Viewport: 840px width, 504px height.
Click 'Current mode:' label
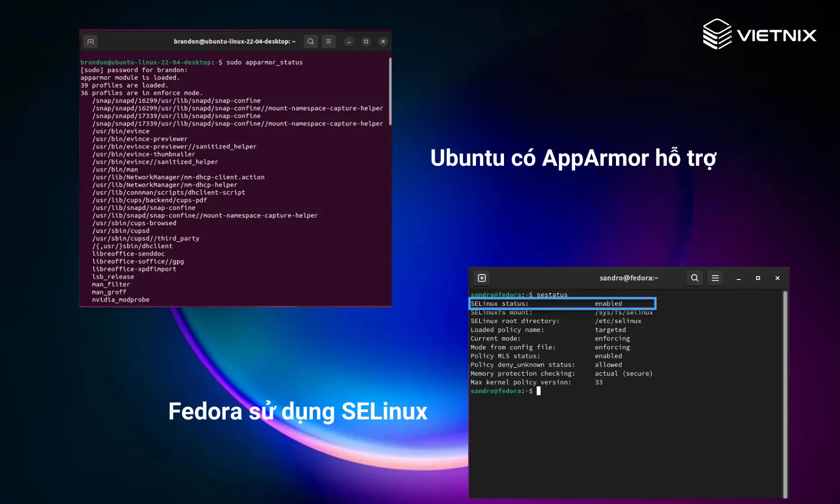click(x=496, y=339)
